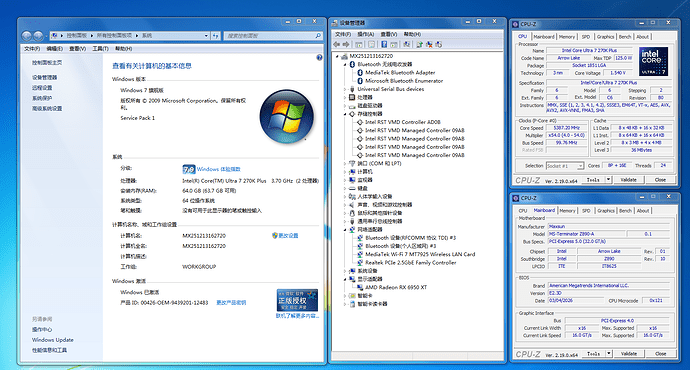Click the update driver software toolbar icon
This screenshot has height=370, width=690.
click(x=419, y=44)
